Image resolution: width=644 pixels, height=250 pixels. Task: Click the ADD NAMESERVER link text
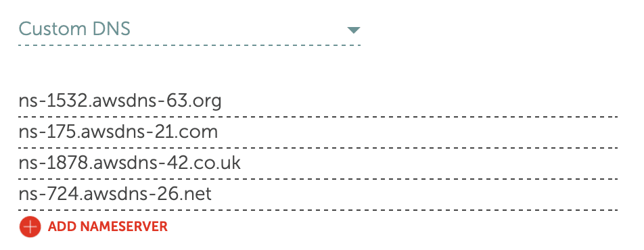108,226
